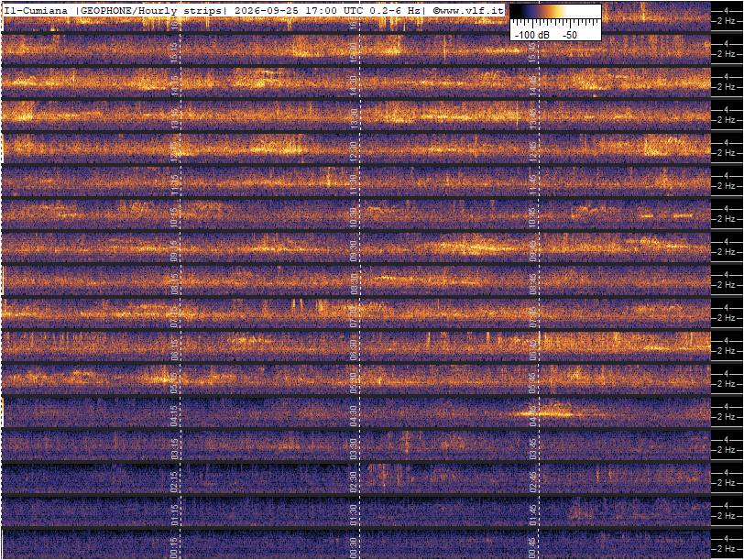Click the 00:45 time marker
This screenshot has width=744, height=560.
click(x=533, y=550)
